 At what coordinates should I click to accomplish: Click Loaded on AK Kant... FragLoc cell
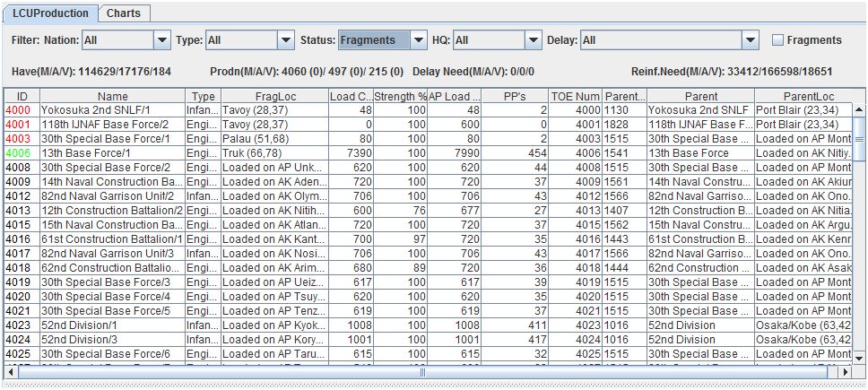[274, 239]
